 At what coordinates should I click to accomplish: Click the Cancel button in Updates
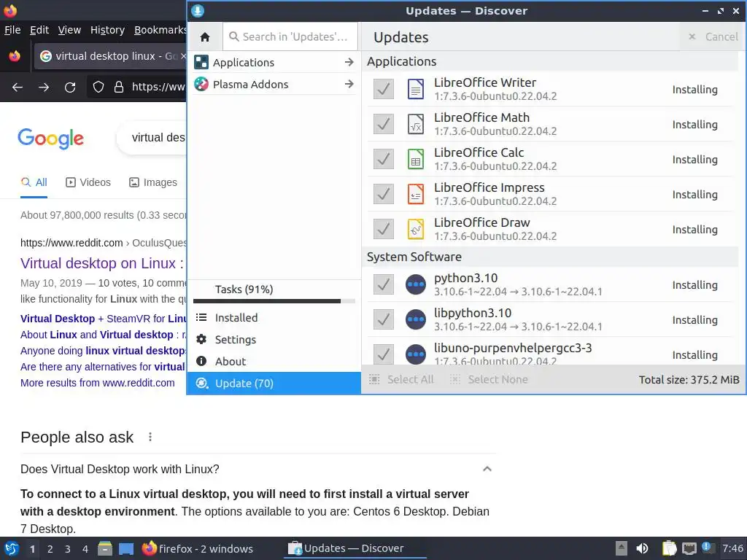point(713,36)
